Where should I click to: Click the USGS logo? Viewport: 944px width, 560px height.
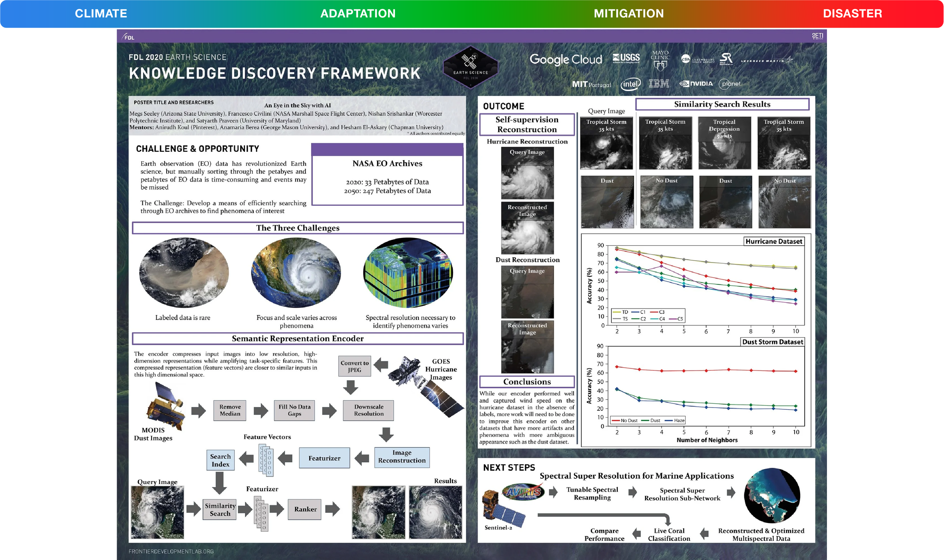pos(626,58)
